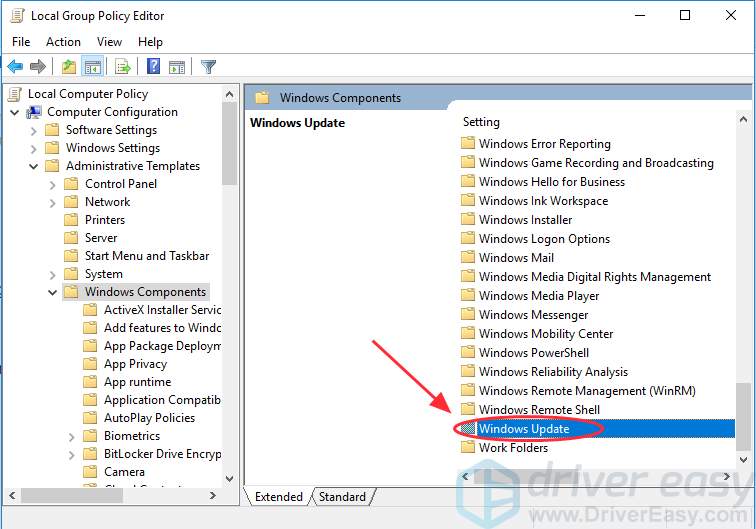Open the View menu
Screen dimensions: 756x529
coord(110,41)
